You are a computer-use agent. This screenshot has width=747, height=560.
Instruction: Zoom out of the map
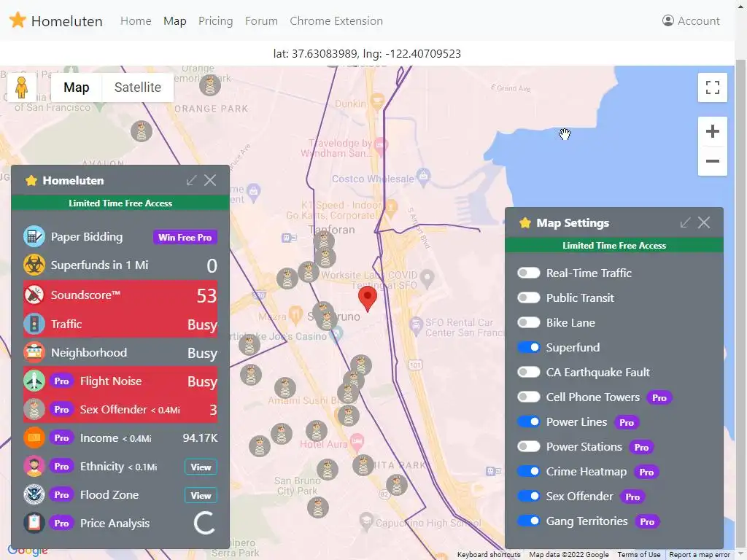712,161
